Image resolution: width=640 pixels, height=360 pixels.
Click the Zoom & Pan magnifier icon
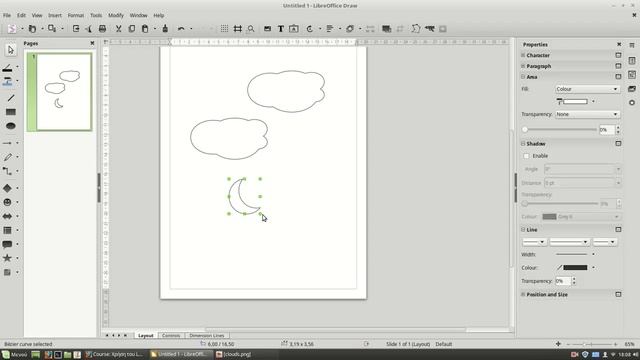(251, 29)
